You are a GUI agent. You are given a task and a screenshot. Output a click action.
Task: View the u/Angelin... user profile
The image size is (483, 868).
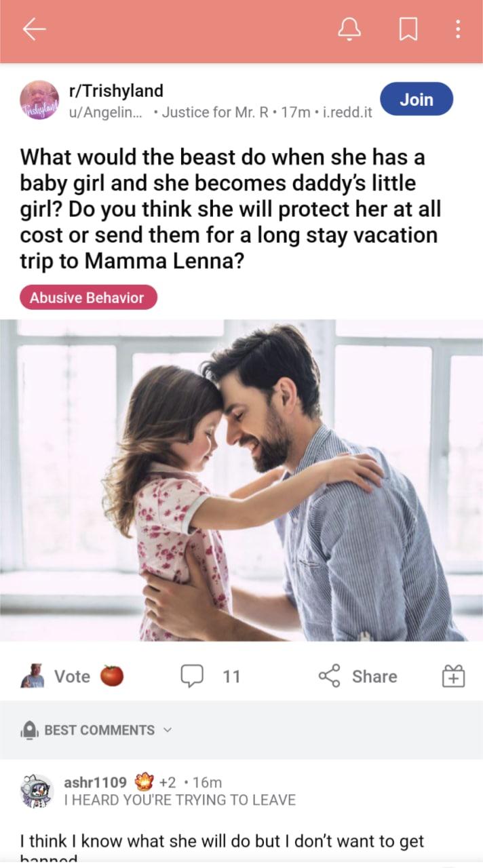tap(106, 112)
